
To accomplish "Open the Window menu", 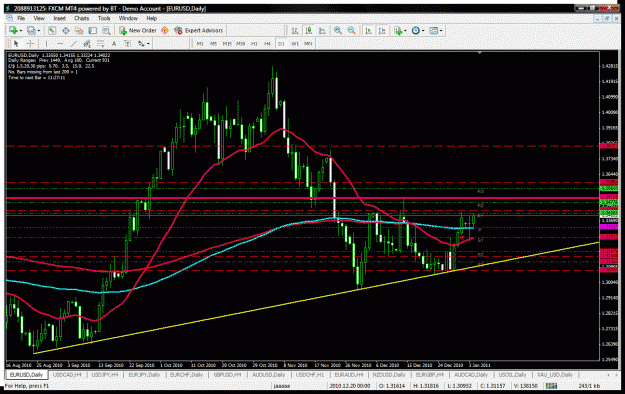I will [x=128, y=18].
